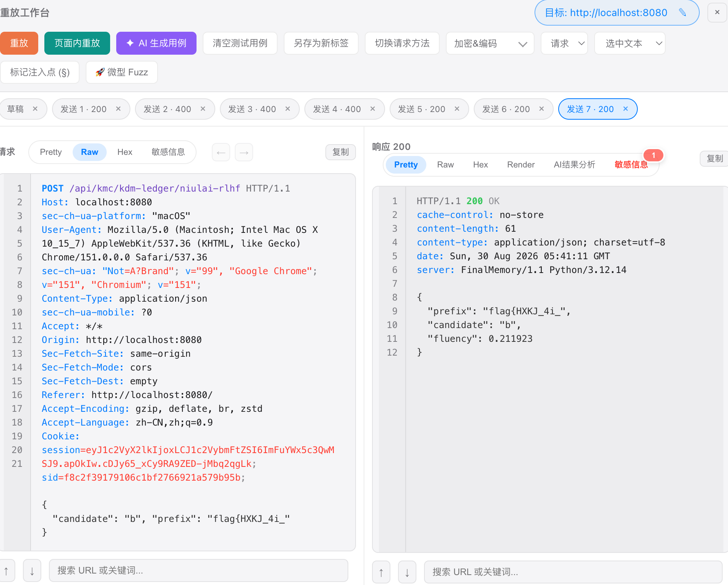Close the 发送 3 · 400 tab
The image size is (728, 585).
pos(288,109)
